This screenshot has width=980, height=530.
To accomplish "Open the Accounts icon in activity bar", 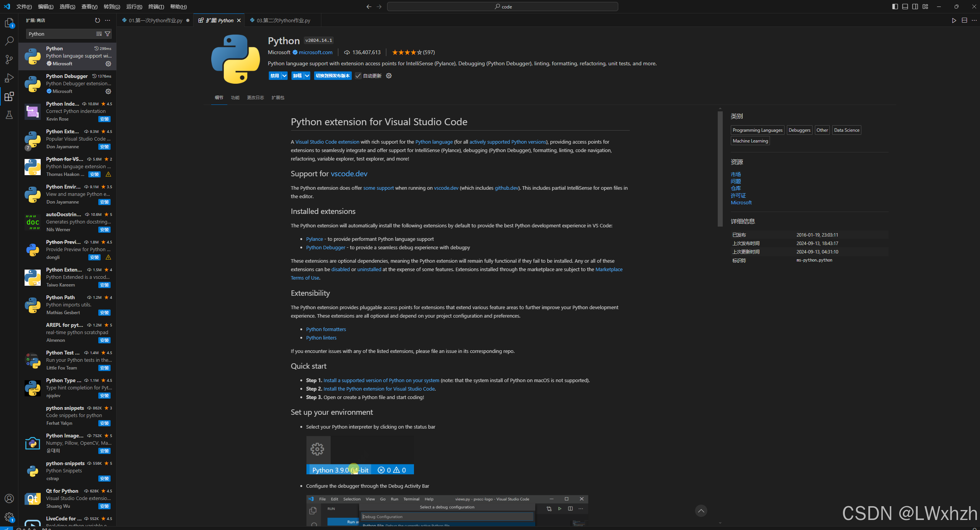I will tap(9, 499).
